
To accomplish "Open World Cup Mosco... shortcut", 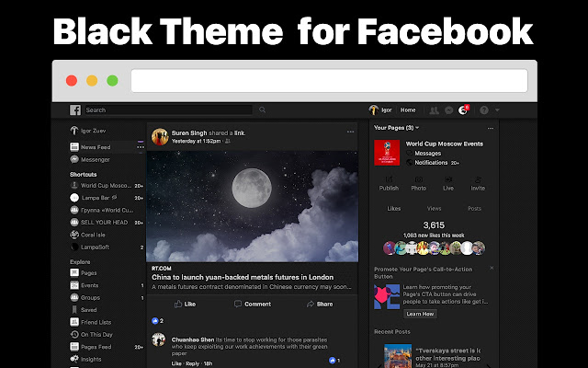I will 107,186.
